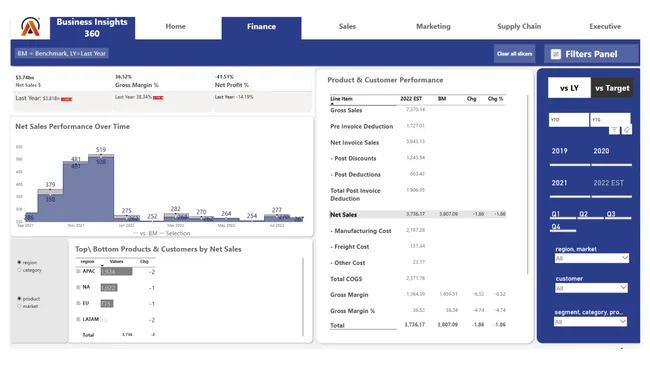Select quarter Q4

tap(562, 227)
